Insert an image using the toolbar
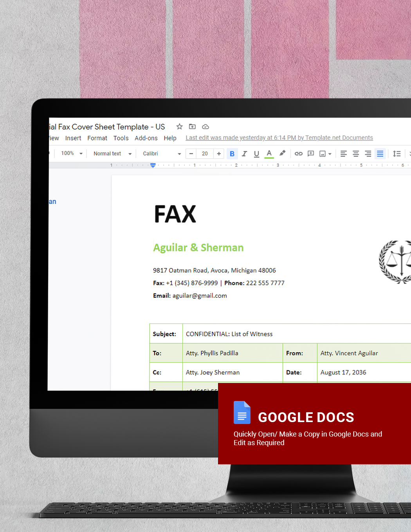The width and height of the screenshot is (411, 532). coord(323,153)
